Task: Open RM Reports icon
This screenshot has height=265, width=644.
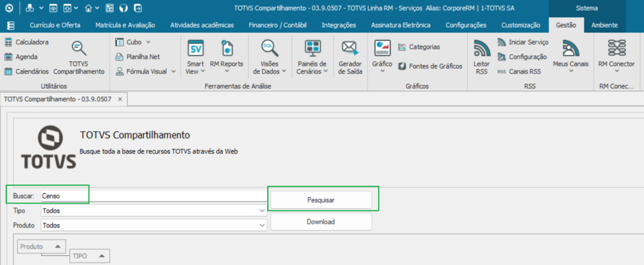Action: (227, 48)
